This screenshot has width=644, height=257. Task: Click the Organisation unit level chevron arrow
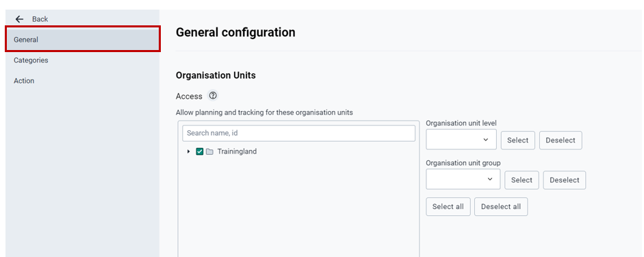point(486,140)
